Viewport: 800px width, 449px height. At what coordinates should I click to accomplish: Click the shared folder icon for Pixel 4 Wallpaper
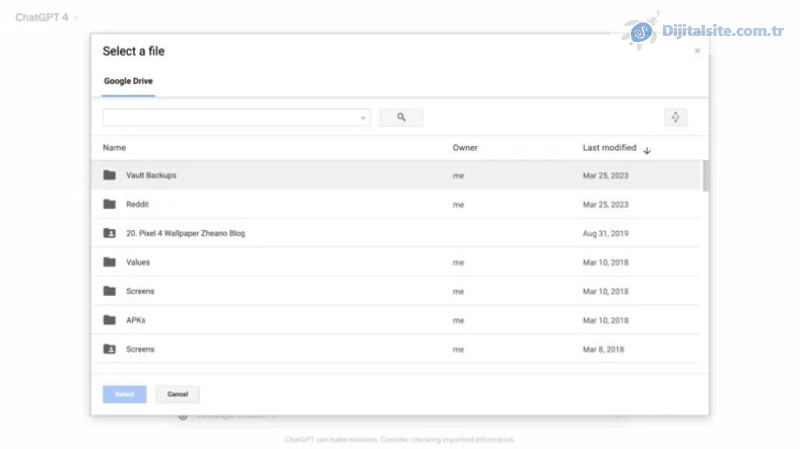[109, 233]
